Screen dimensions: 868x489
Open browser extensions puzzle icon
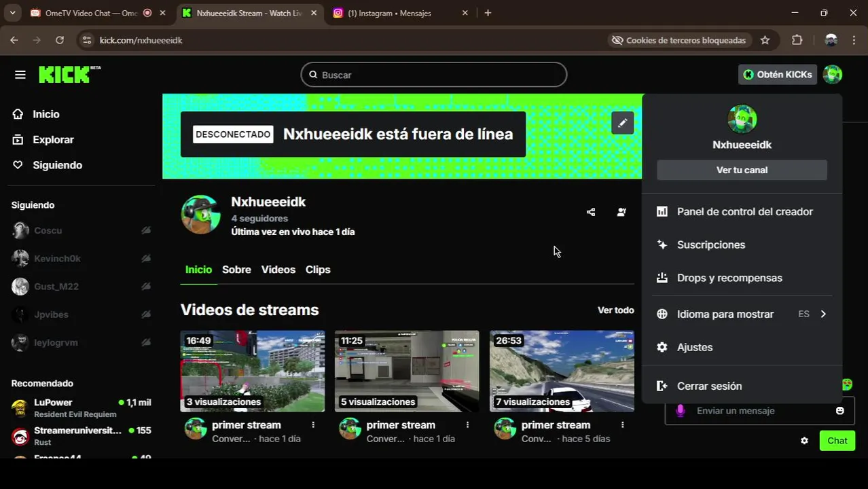coord(797,40)
